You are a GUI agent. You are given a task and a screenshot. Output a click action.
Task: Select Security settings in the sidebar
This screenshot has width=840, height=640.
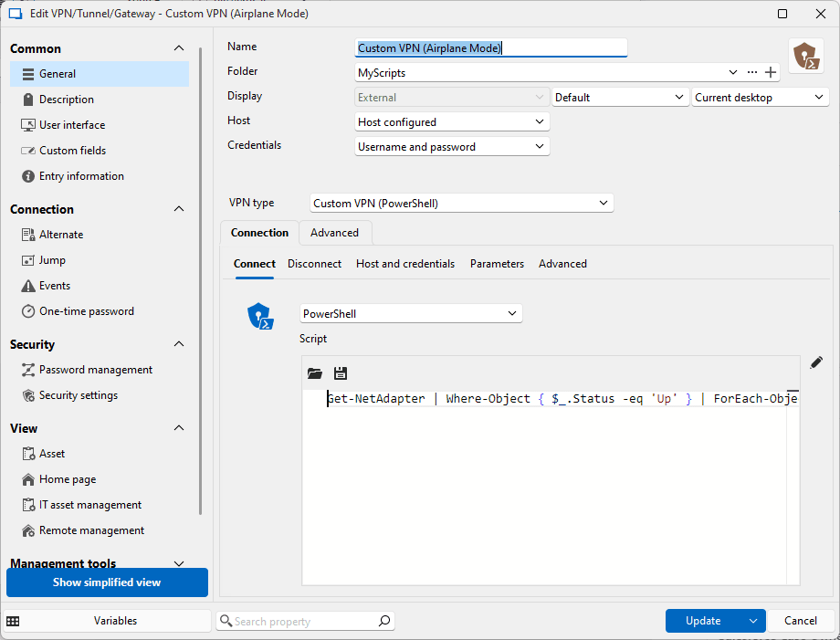pos(78,395)
